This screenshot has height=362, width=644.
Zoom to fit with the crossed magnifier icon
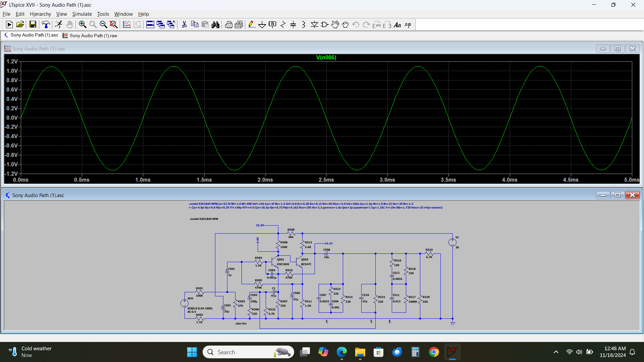pos(114,24)
